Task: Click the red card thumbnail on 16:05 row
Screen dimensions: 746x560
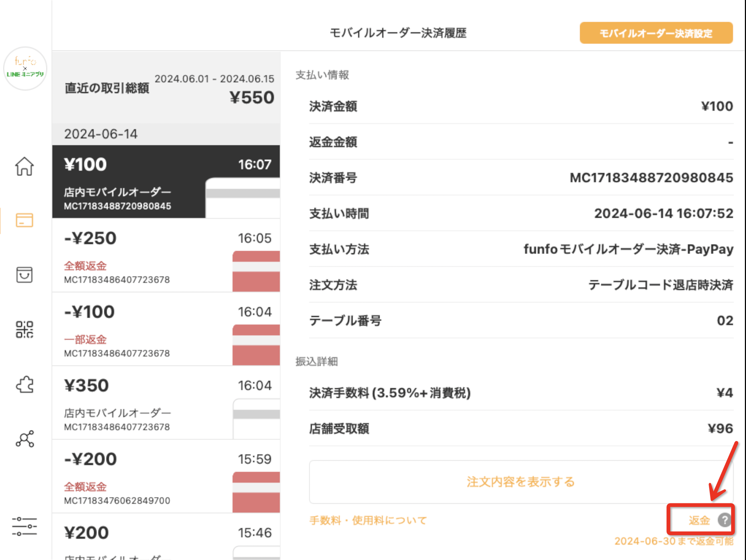Action: (256, 271)
